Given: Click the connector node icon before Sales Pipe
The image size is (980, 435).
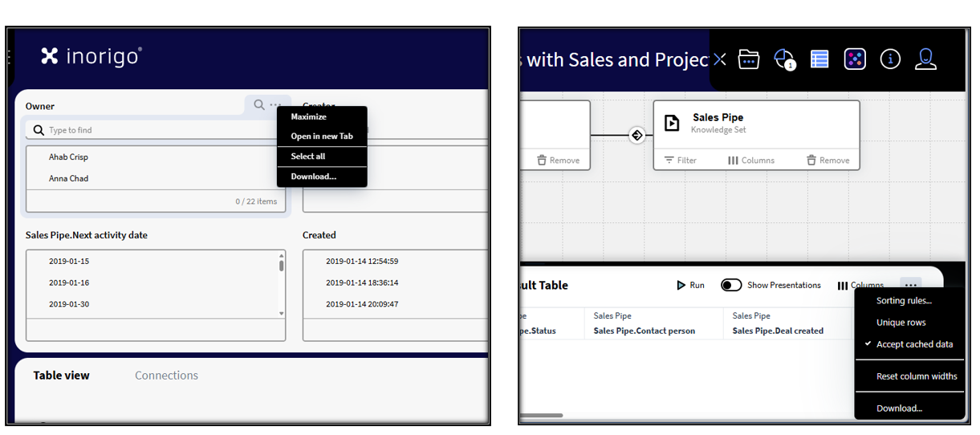Looking at the screenshot, I should click(x=636, y=135).
